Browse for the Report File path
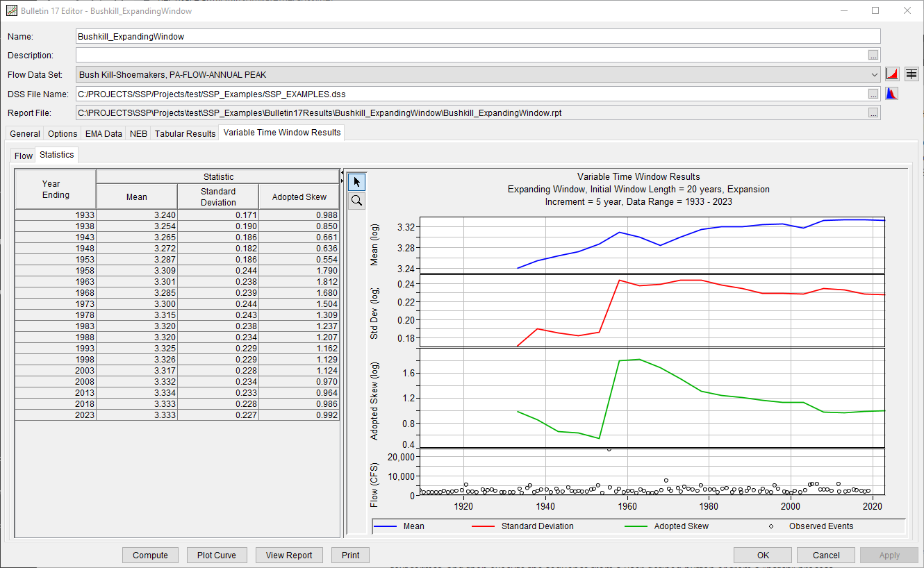The height and width of the screenshot is (568, 924). 873,113
